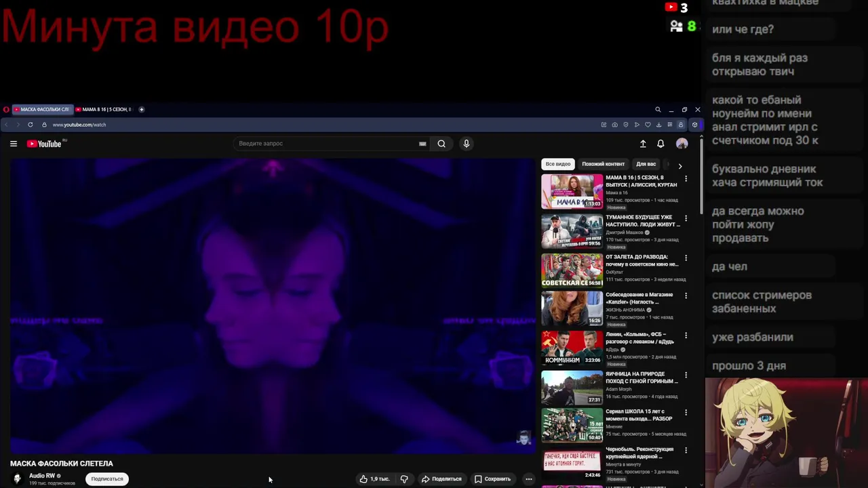Click the title Ленин, «Колыма», ФСБ

pyautogui.click(x=639, y=338)
